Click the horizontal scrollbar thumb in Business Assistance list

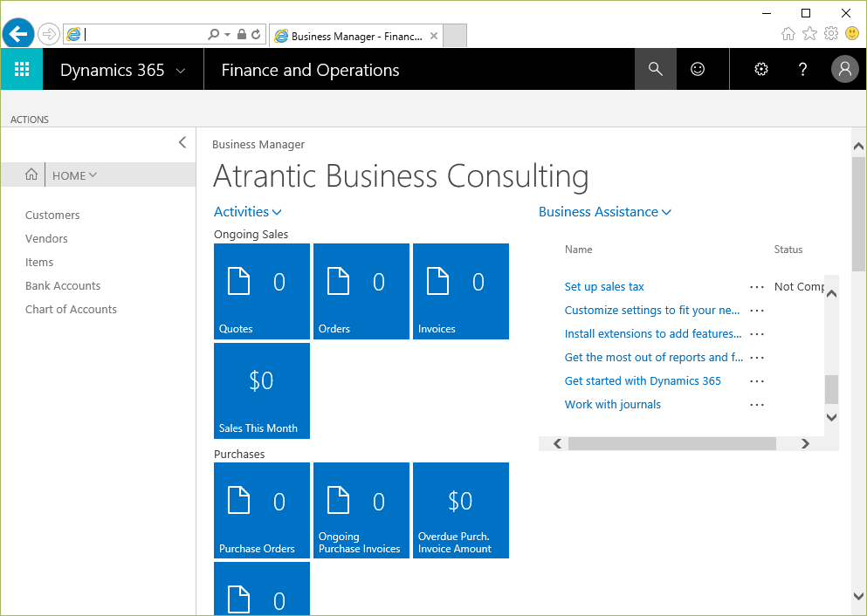pyautogui.click(x=671, y=443)
